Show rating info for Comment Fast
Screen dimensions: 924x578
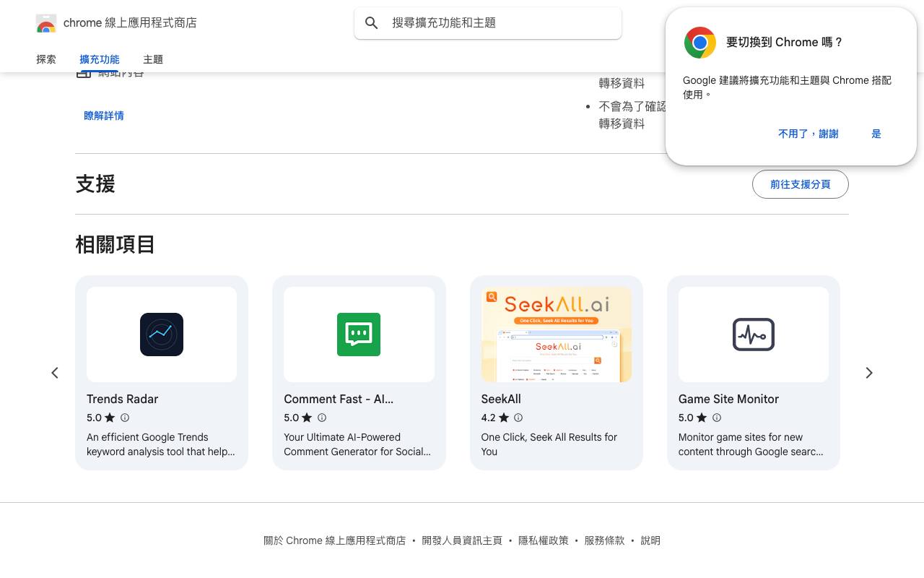[x=322, y=418]
